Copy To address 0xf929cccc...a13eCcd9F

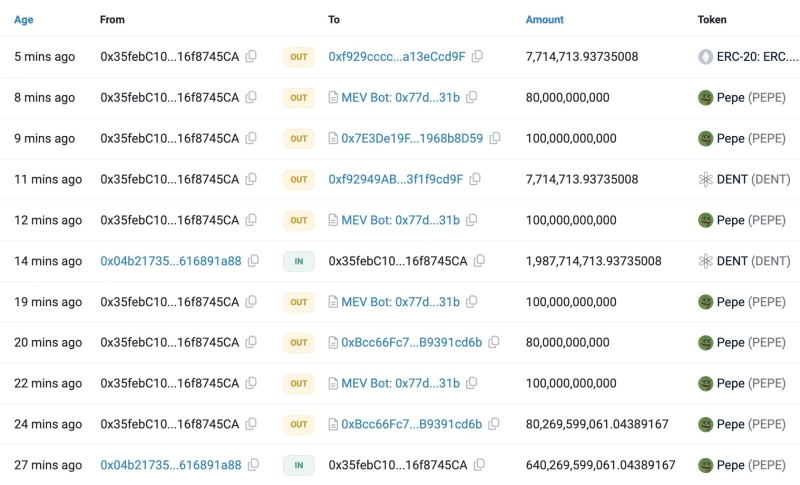tap(478, 57)
